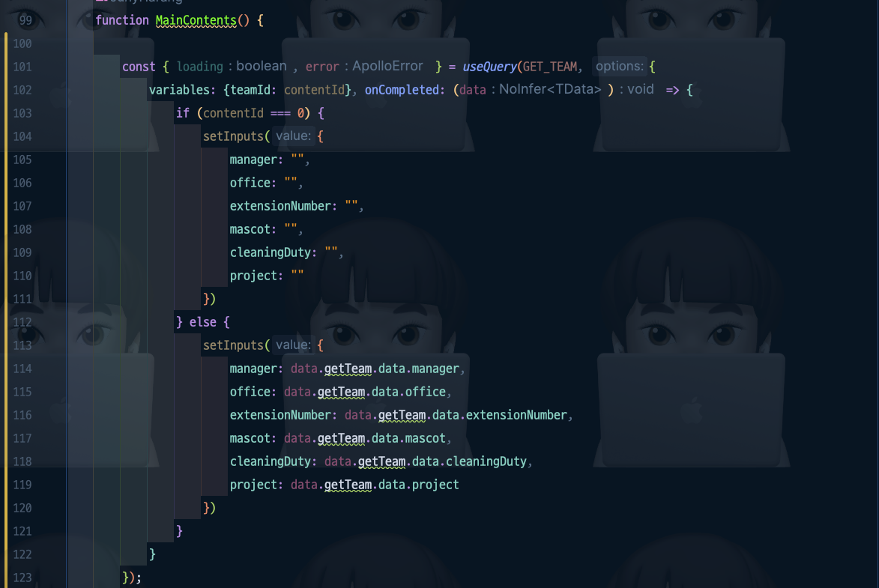
Task: Click the empty string on line 110
Action: tap(297, 273)
